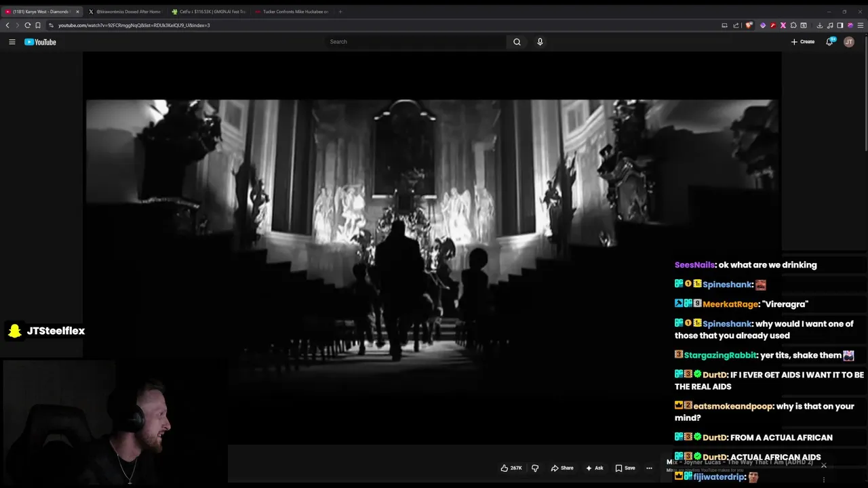Click the pink X extension icon
Image resolution: width=868 pixels, height=488 pixels.
pyautogui.click(x=783, y=25)
